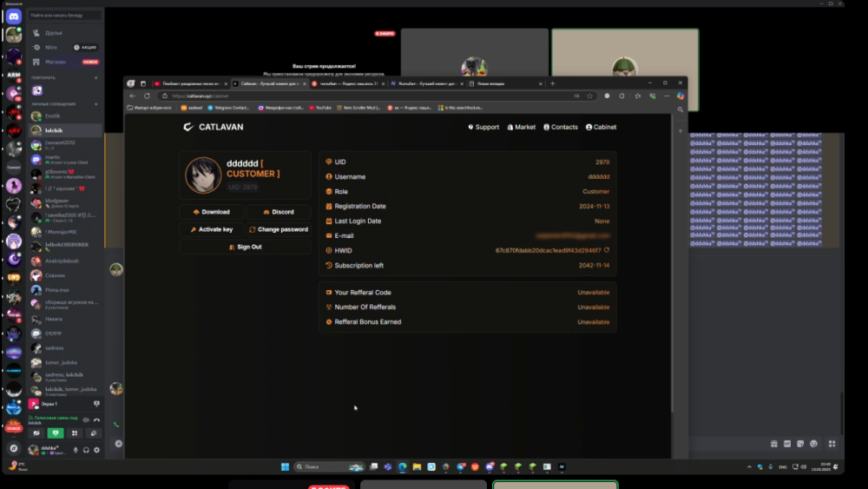Open direct message with Enotik
Viewport: 868px width, 489px height.
tap(65, 116)
